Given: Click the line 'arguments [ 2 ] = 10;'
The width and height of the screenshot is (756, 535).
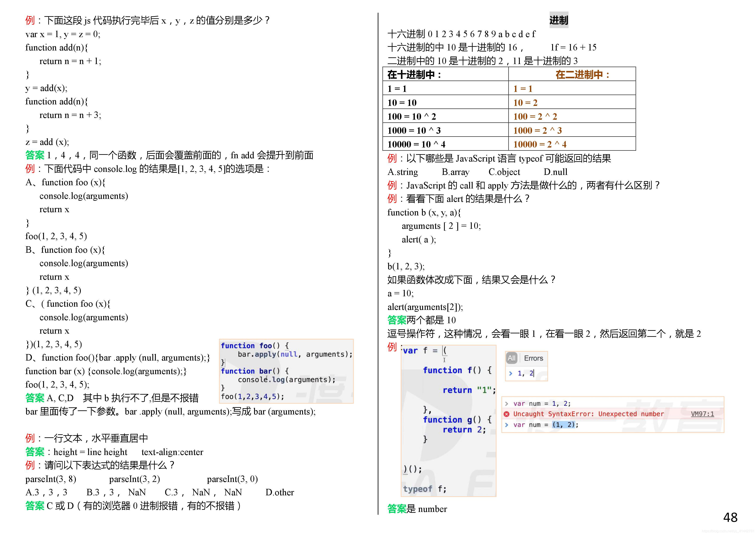Looking at the screenshot, I should 441,226.
